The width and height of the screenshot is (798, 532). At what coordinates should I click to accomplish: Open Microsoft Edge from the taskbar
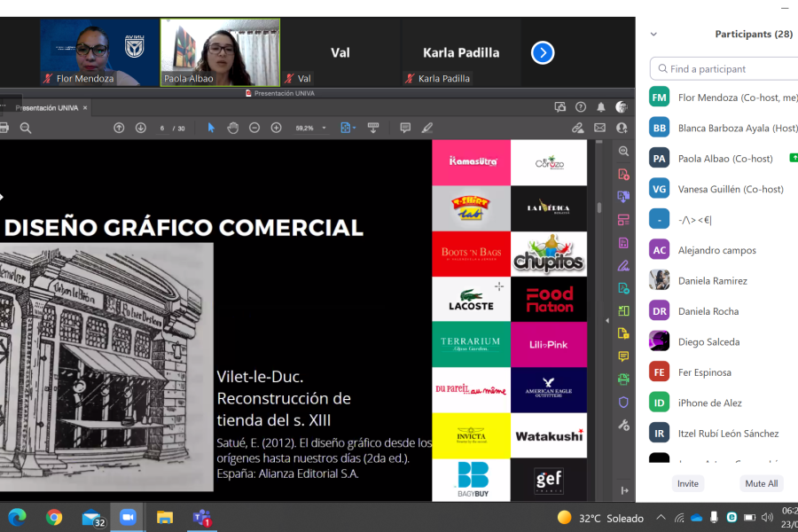18,517
